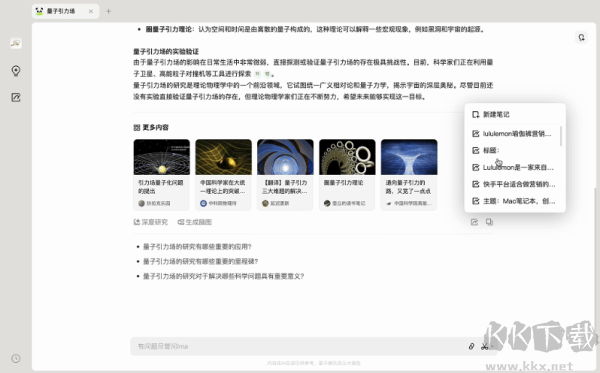Choose the lululemon瑜伽裤营销 note entry
The width and height of the screenshot is (600, 373).
tap(514, 134)
